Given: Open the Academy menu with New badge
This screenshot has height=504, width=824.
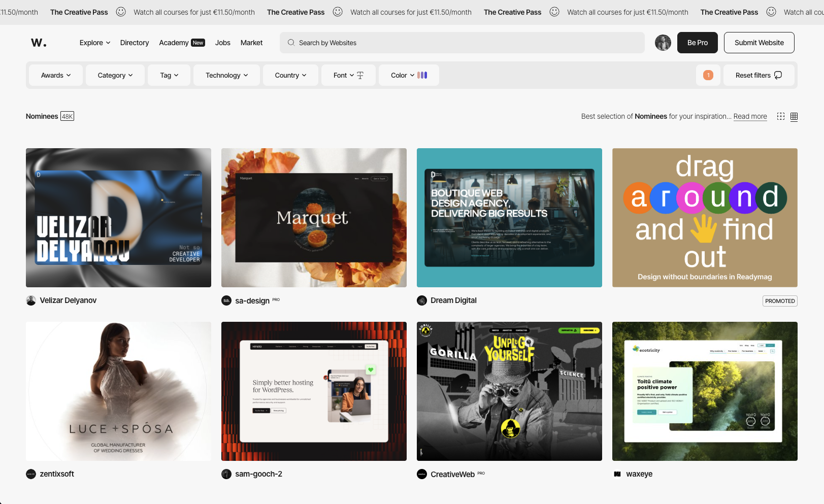Looking at the screenshot, I should (x=181, y=43).
